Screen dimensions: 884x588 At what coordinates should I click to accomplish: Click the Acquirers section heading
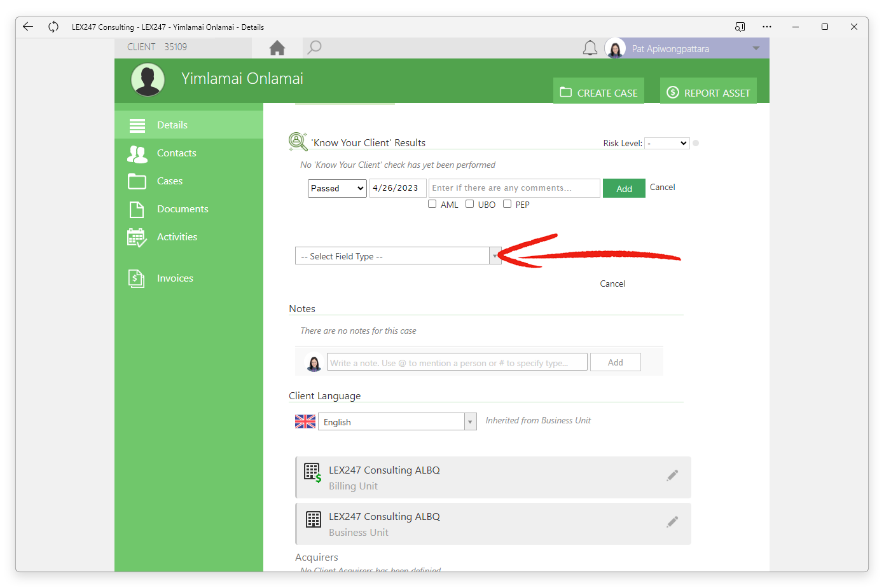pyautogui.click(x=317, y=557)
